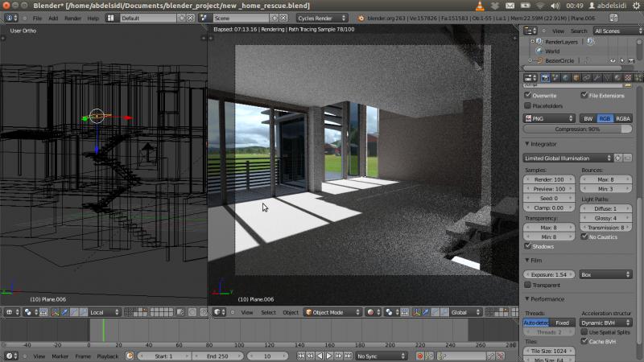Enable the Placeholders checkbox
Image resolution: width=644 pixels, height=362 pixels.
[528, 106]
